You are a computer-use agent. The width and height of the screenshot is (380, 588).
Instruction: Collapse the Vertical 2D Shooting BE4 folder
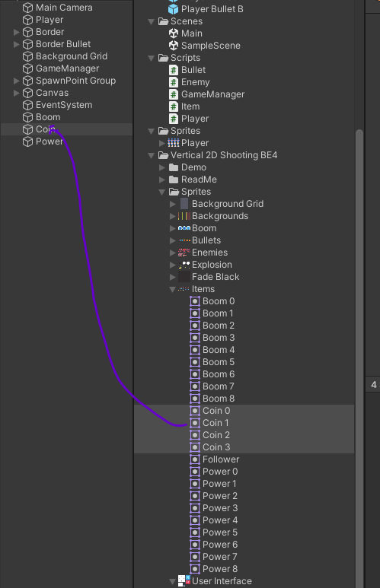[152, 156]
